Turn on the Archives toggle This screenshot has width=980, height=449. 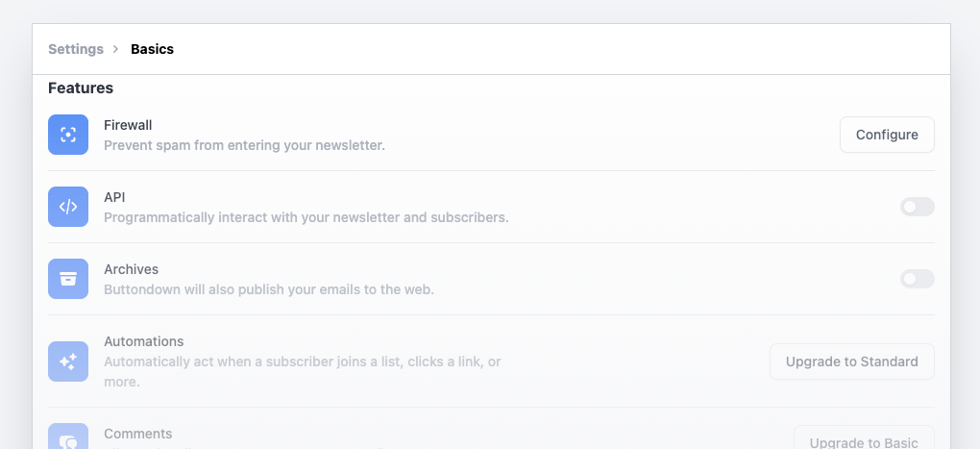[x=917, y=279]
